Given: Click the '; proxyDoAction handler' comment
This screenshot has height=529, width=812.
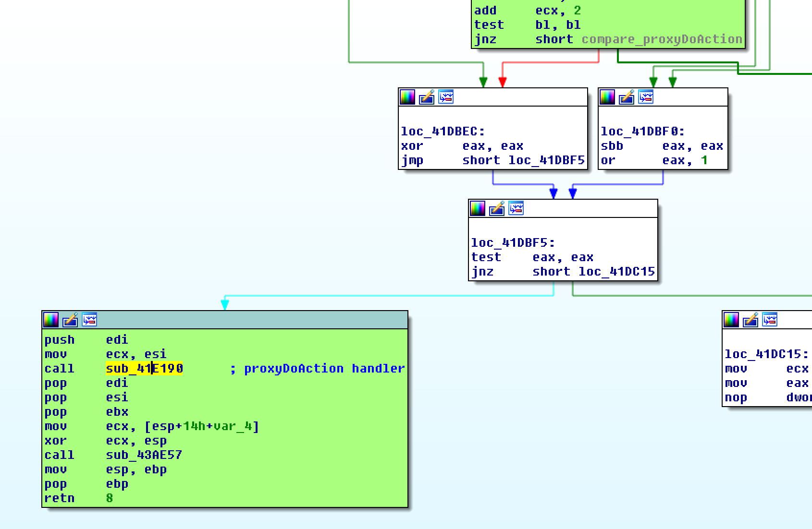Looking at the screenshot, I should click(x=317, y=369).
